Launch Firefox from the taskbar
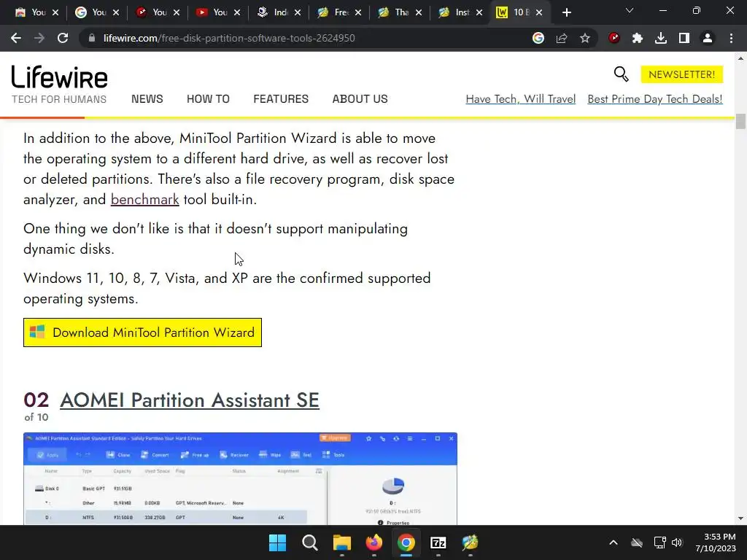747x560 pixels. pos(374,542)
